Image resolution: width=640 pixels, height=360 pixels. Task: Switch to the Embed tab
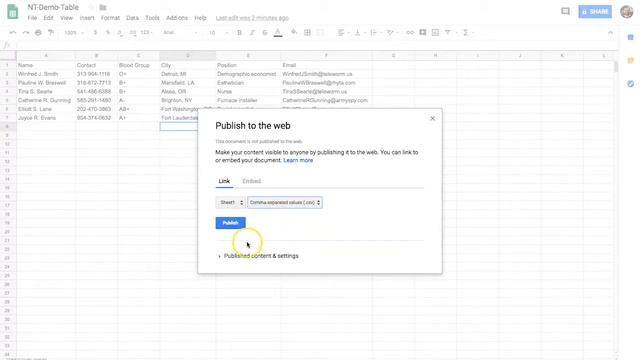coord(251,181)
